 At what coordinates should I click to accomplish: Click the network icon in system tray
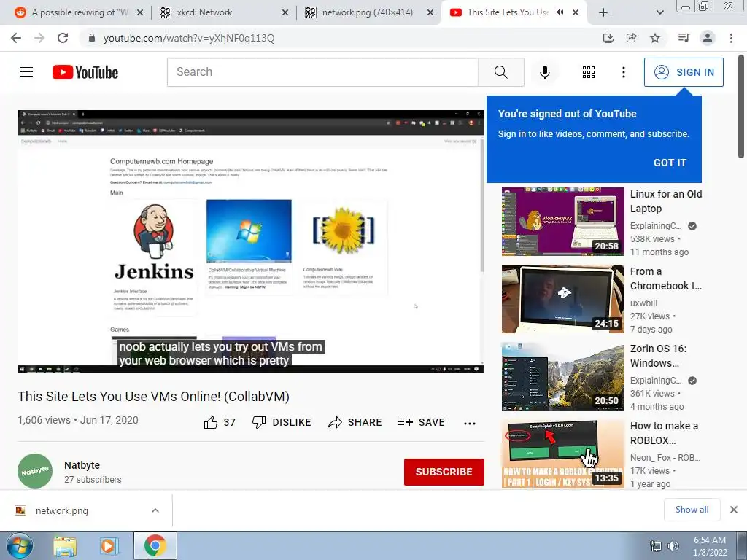pos(656,547)
